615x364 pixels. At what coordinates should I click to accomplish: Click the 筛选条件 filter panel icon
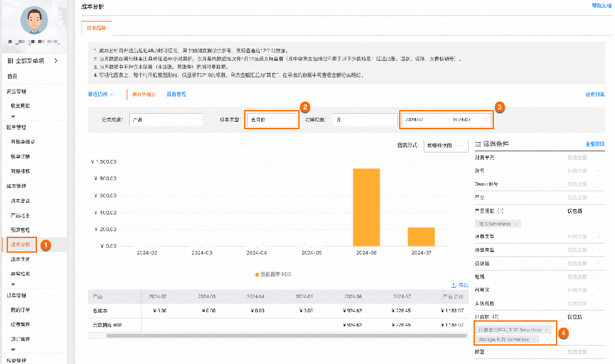(x=478, y=144)
